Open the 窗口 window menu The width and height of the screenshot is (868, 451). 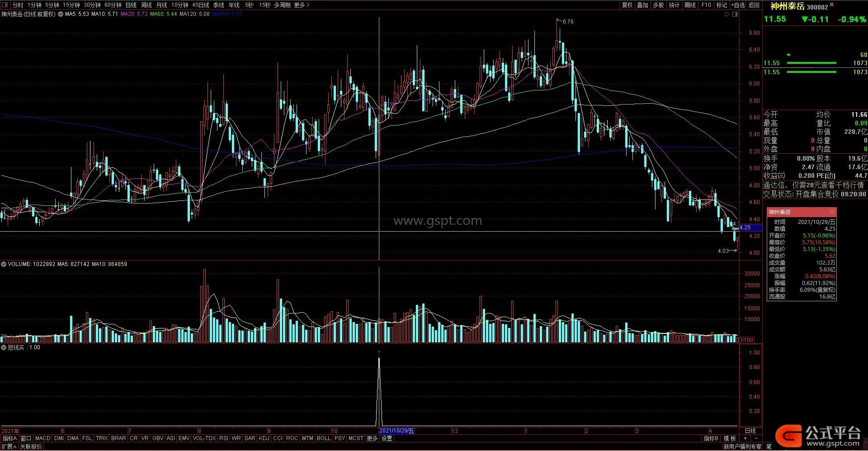26,438
